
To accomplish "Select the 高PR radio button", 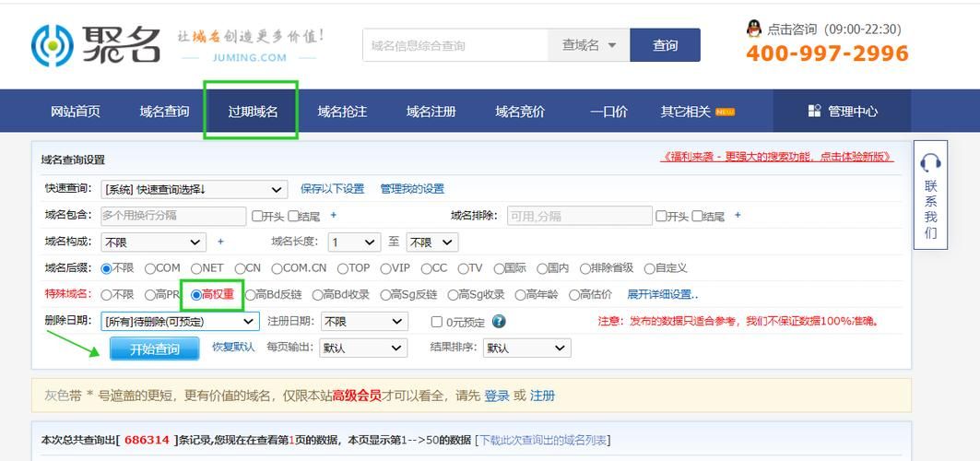I will [x=150, y=295].
